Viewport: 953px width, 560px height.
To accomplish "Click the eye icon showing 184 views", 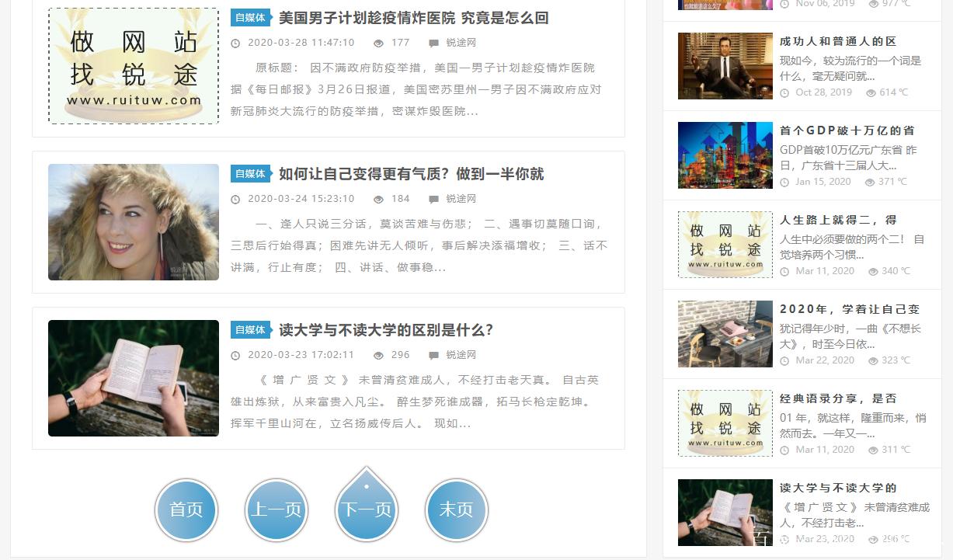I will click(380, 199).
